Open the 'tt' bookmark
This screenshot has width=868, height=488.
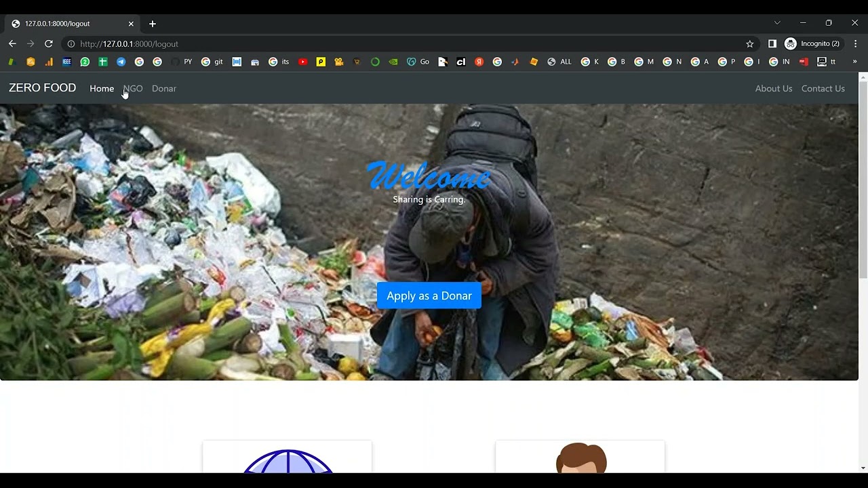tap(827, 62)
